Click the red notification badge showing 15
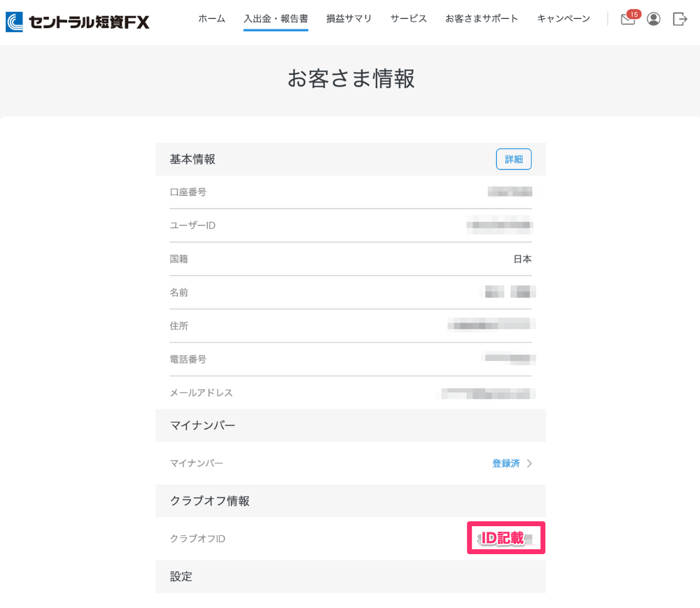The height and width of the screenshot is (608, 700). [x=633, y=13]
